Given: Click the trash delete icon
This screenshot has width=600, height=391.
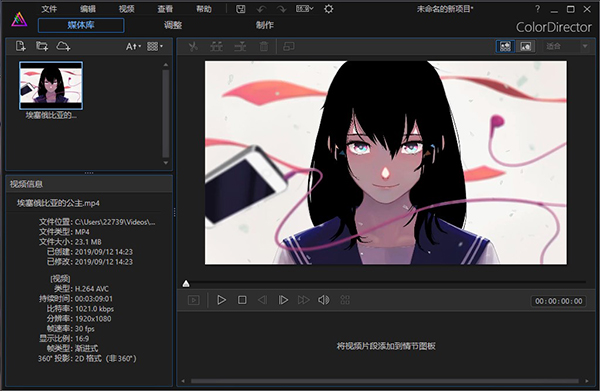Looking at the screenshot, I should pos(264,46).
